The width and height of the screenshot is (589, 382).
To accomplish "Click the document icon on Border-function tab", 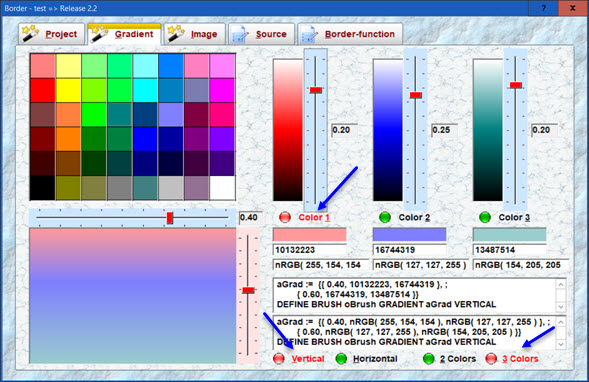I will (x=309, y=35).
